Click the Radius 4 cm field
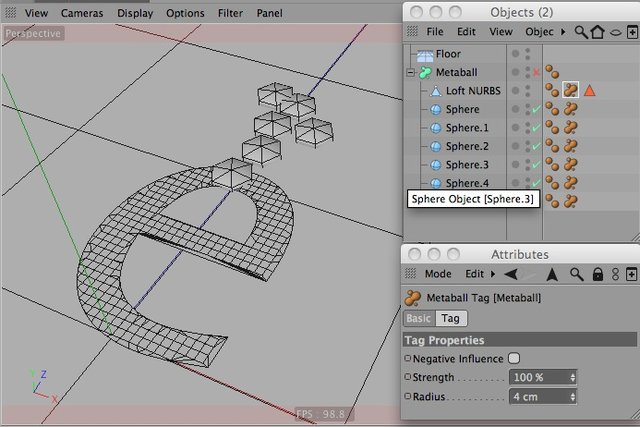 coord(543,396)
